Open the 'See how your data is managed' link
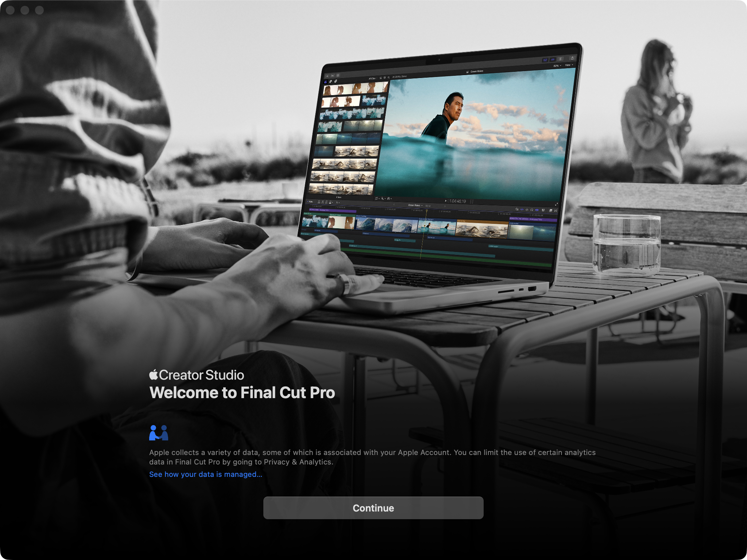 [205, 474]
